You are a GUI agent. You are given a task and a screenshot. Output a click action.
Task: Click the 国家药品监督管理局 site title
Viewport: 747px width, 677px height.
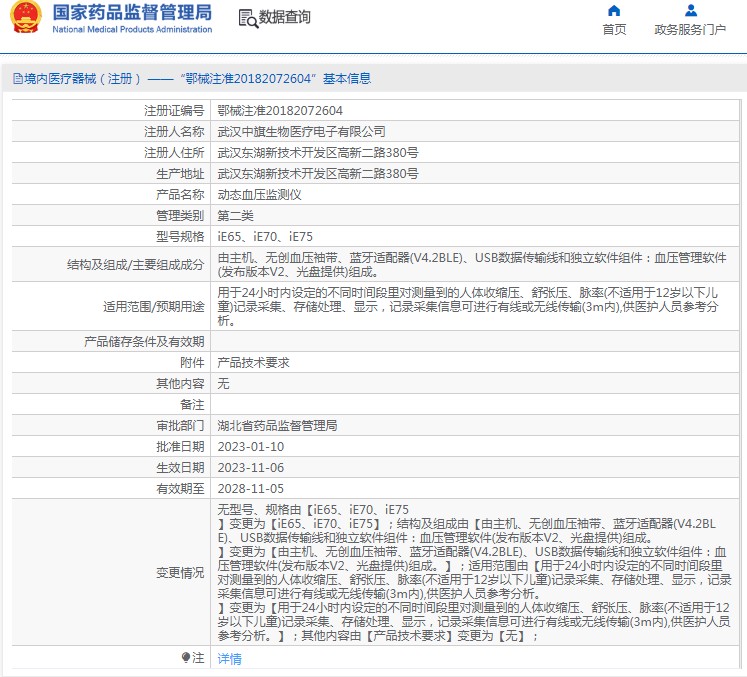click(x=131, y=12)
